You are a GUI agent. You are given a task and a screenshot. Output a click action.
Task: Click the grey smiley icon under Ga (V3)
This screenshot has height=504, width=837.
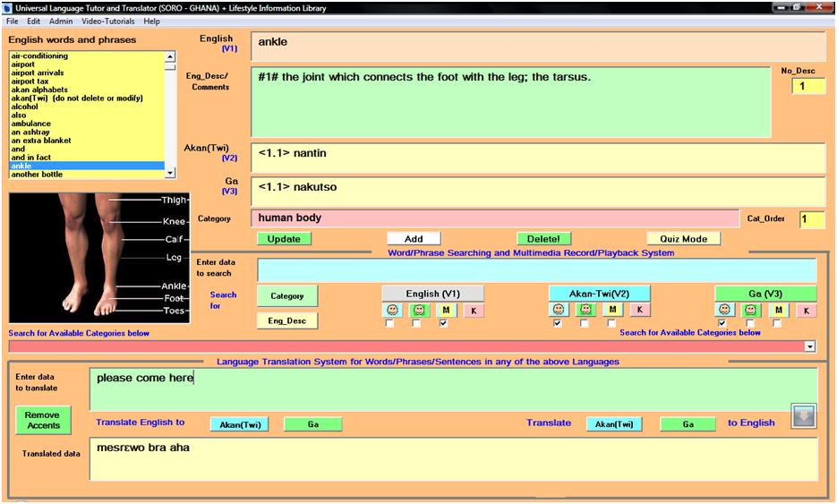(x=726, y=310)
